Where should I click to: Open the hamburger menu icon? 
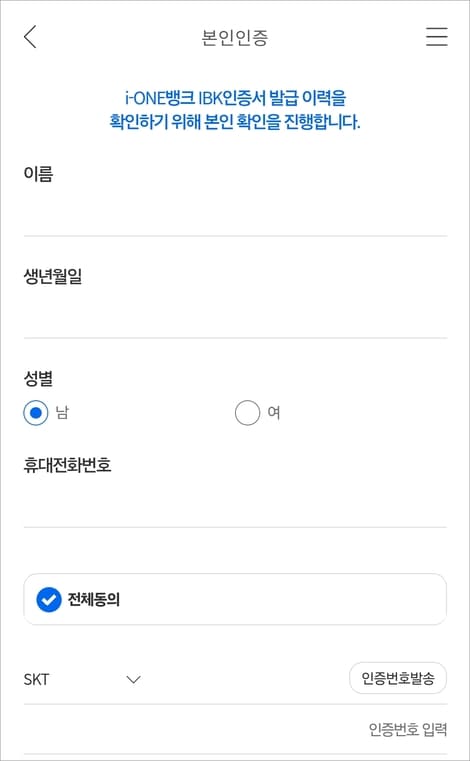tap(436, 37)
